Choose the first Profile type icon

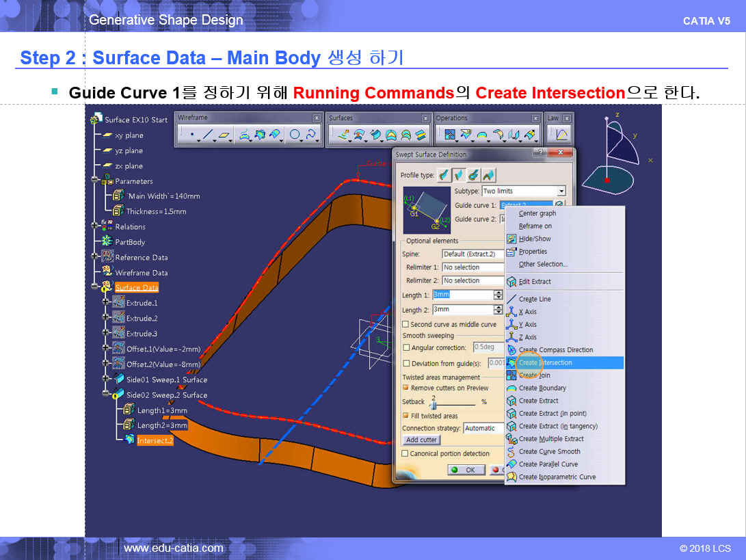coord(444,175)
